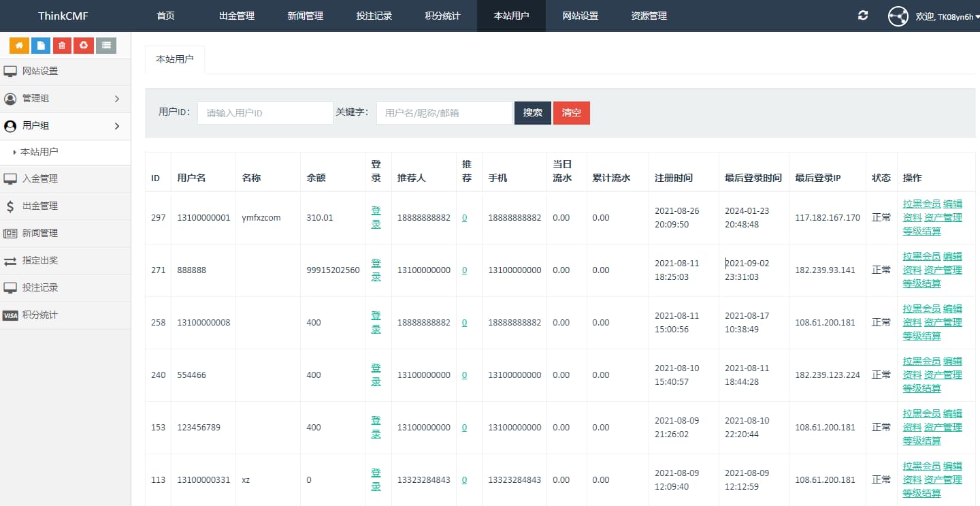This screenshot has width=980, height=506.
Task: Open 网站设置 in the top navigation
Action: tap(580, 16)
